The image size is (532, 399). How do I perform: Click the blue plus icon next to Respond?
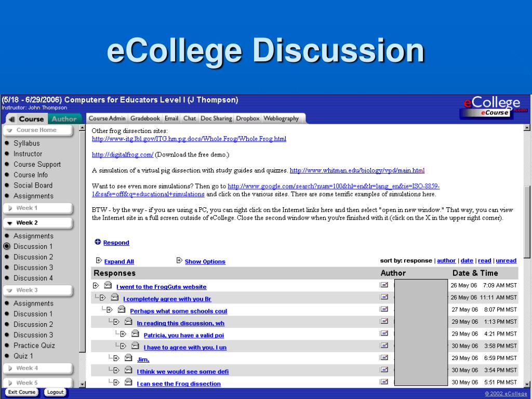(x=98, y=242)
